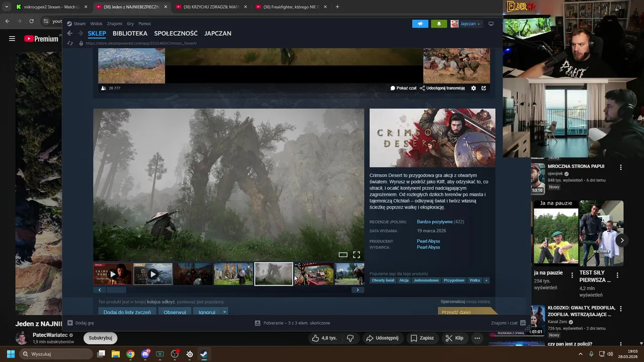Switch Steam to Big Picture mode
644x362 pixels.
[491, 24]
